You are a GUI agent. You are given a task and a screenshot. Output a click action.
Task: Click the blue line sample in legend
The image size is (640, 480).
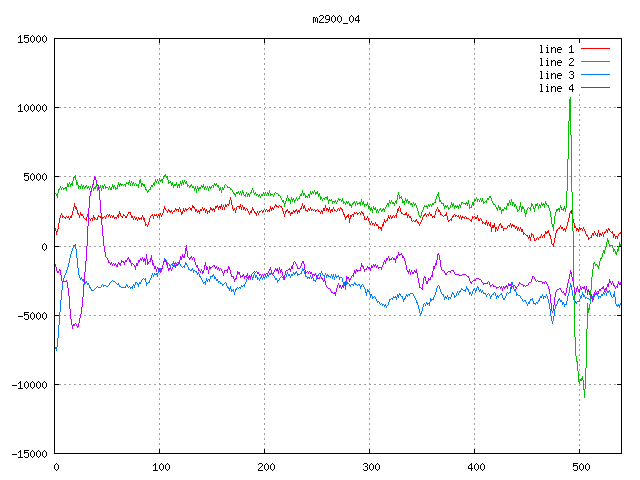[x=595, y=75]
